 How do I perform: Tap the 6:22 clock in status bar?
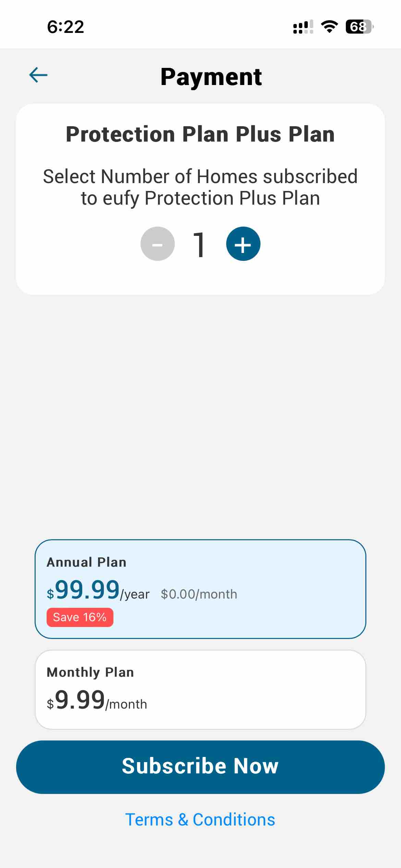point(65,27)
